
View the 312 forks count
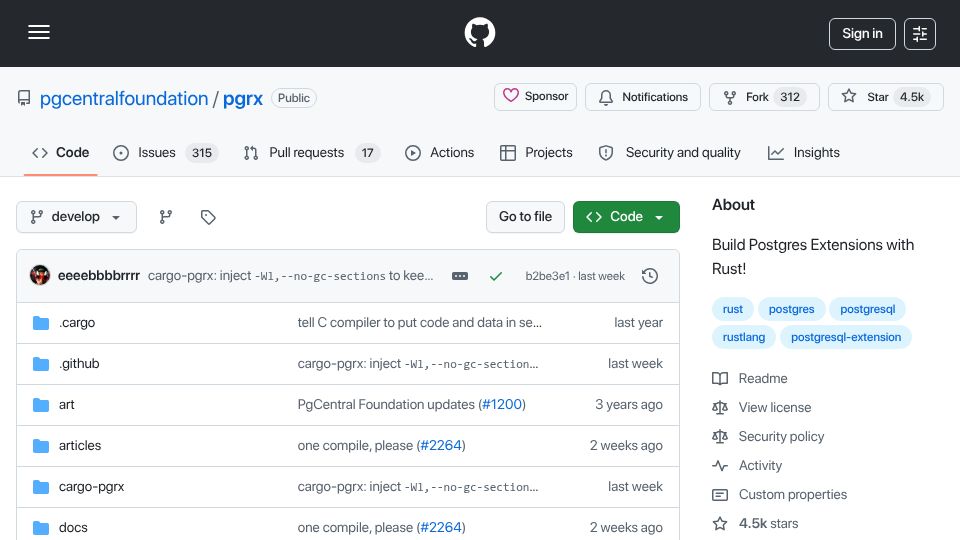(x=790, y=97)
